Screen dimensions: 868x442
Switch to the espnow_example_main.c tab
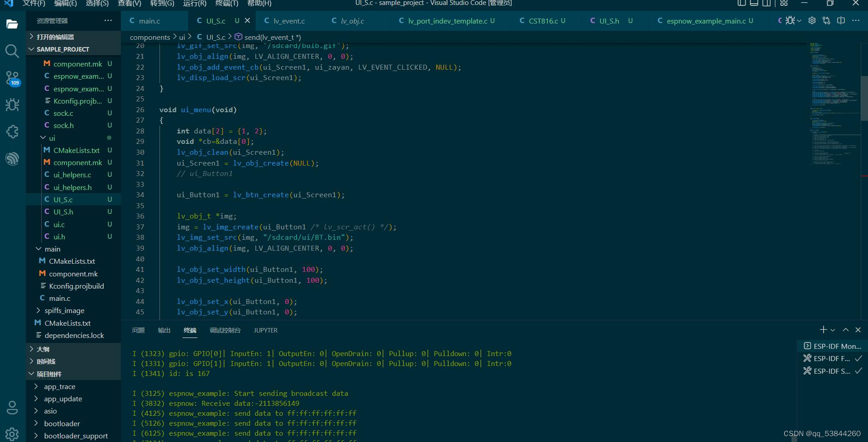tap(709, 21)
